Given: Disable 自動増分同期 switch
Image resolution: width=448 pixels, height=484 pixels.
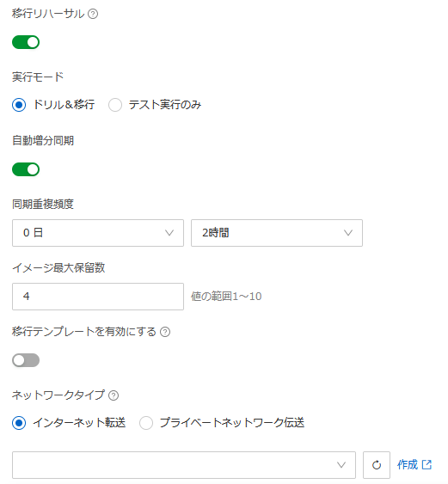Looking at the screenshot, I should point(26,169).
